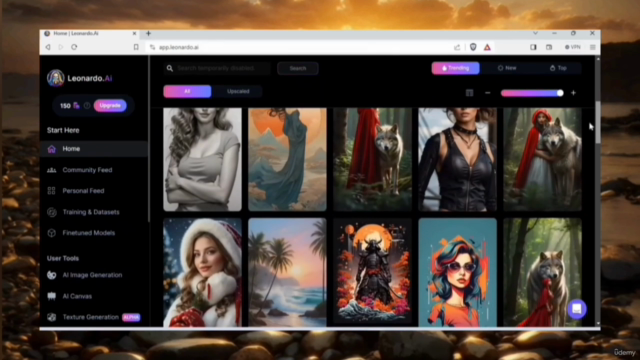Click the Brave Rewards triangle icon
The height and width of the screenshot is (360, 640).
tap(487, 47)
